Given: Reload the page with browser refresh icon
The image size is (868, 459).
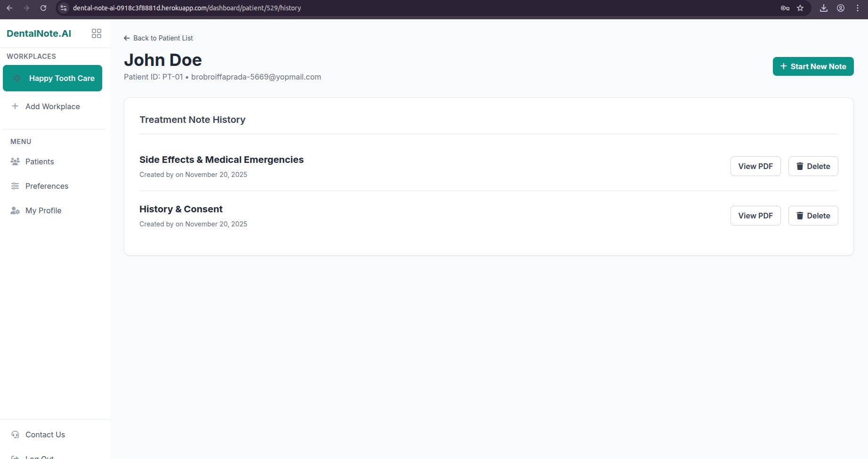Looking at the screenshot, I should click(x=43, y=8).
